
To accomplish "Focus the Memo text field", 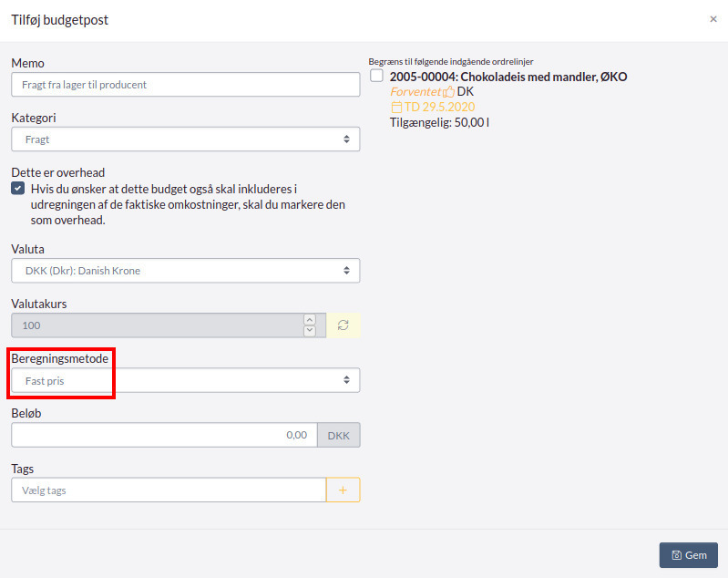I will (186, 85).
